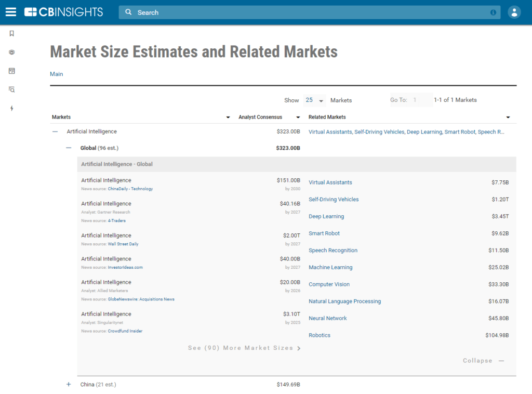This screenshot has width=532, height=394.
Task: Collapse the Global (96 est.) row
Action: pyautogui.click(x=69, y=148)
